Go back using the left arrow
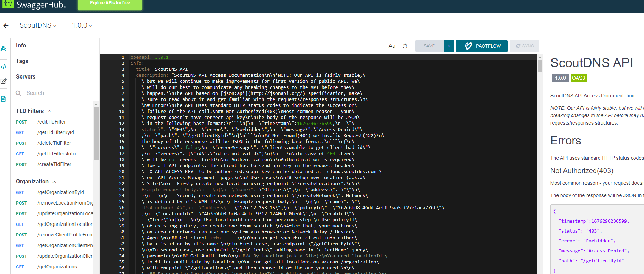This screenshot has width=644, height=274. point(6,25)
